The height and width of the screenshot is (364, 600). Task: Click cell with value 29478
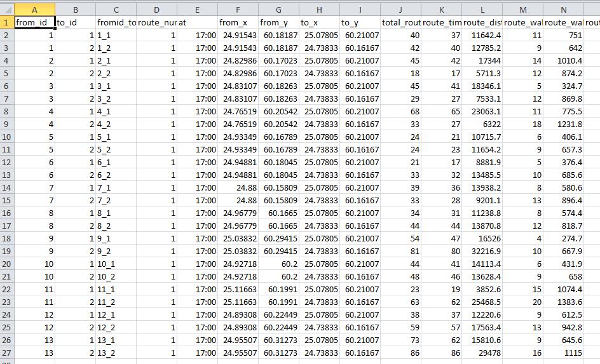click(482, 353)
